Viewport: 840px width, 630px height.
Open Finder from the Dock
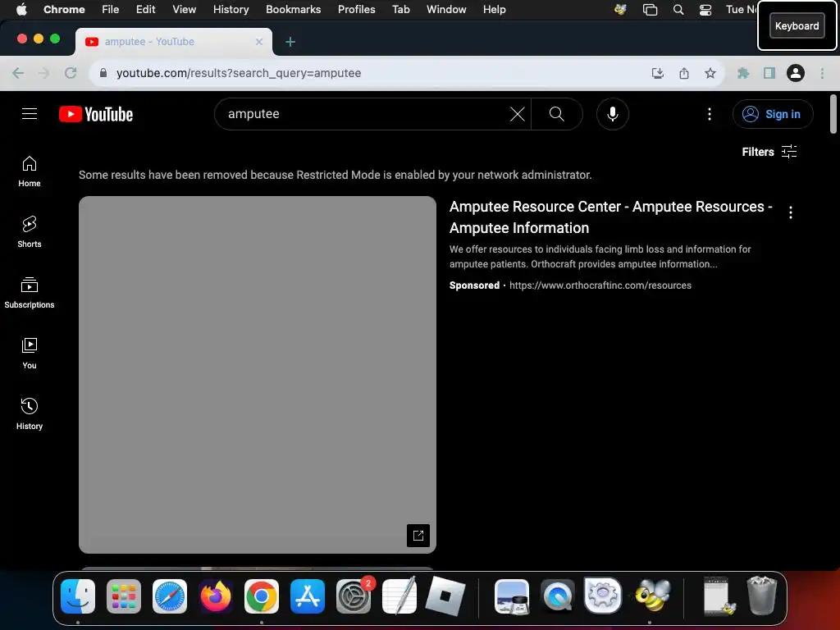point(78,596)
